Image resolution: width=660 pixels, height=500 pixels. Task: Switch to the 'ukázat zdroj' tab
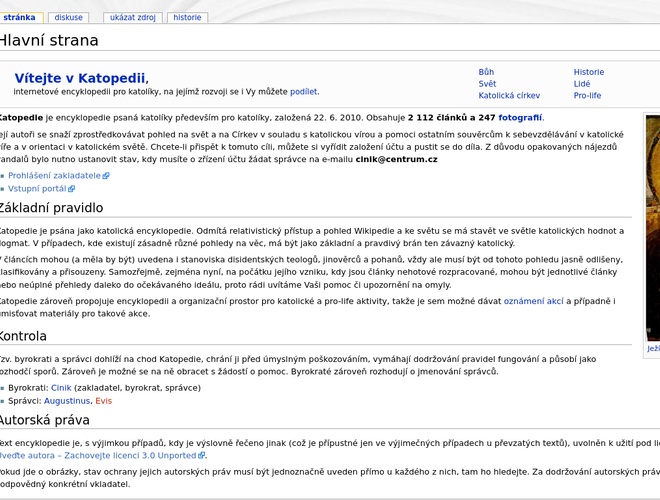pos(132,17)
